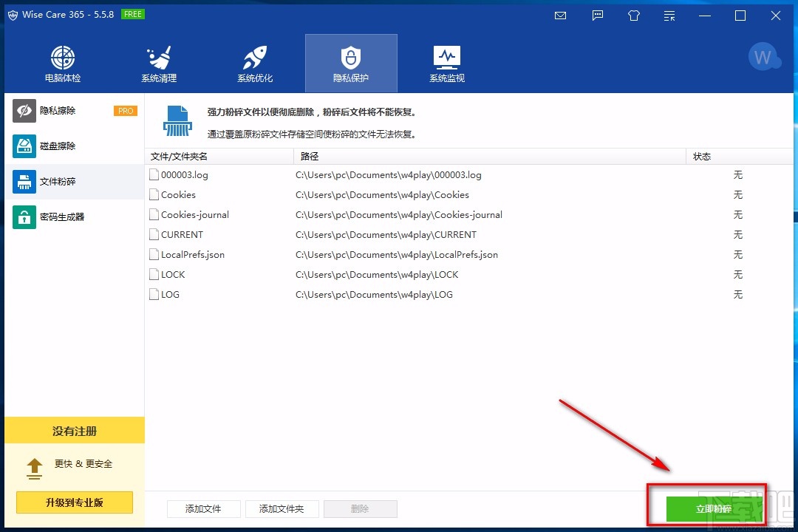Click the Wise Care 365 shield logo
The width and height of the screenshot is (798, 532).
pos(13,15)
